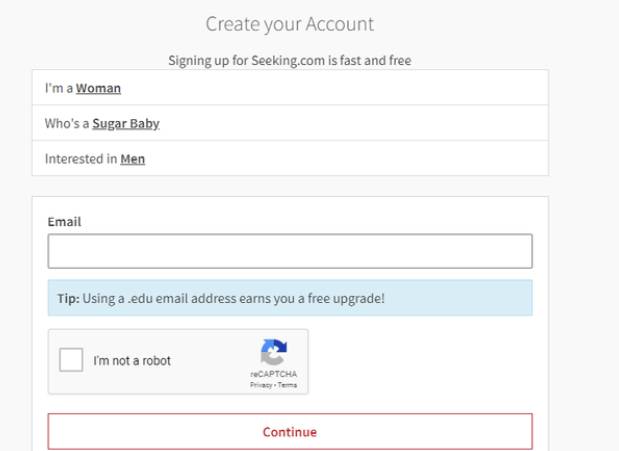Click the Email field label
Image resolution: width=619 pixels, height=451 pixels.
(64, 222)
